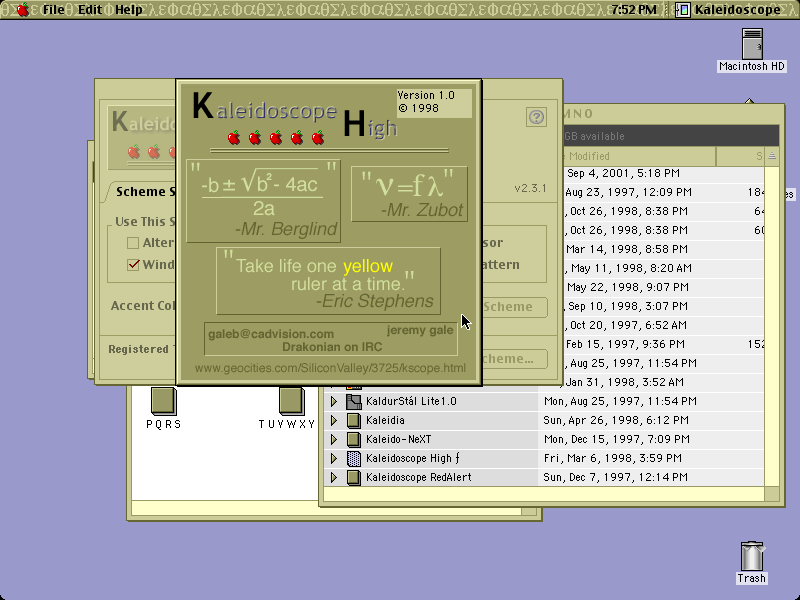Open the Edit menu
This screenshot has width=800, height=600.
click(x=90, y=10)
